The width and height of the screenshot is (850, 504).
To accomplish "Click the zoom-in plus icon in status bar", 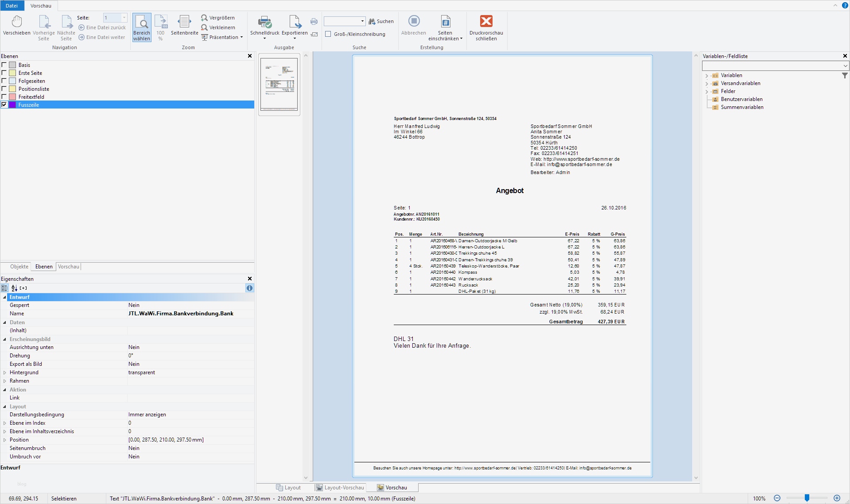I will click(x=837, y=498).
